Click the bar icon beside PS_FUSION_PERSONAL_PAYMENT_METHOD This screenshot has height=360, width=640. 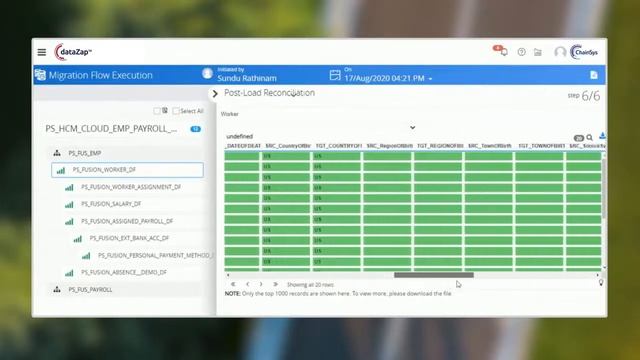86,256
